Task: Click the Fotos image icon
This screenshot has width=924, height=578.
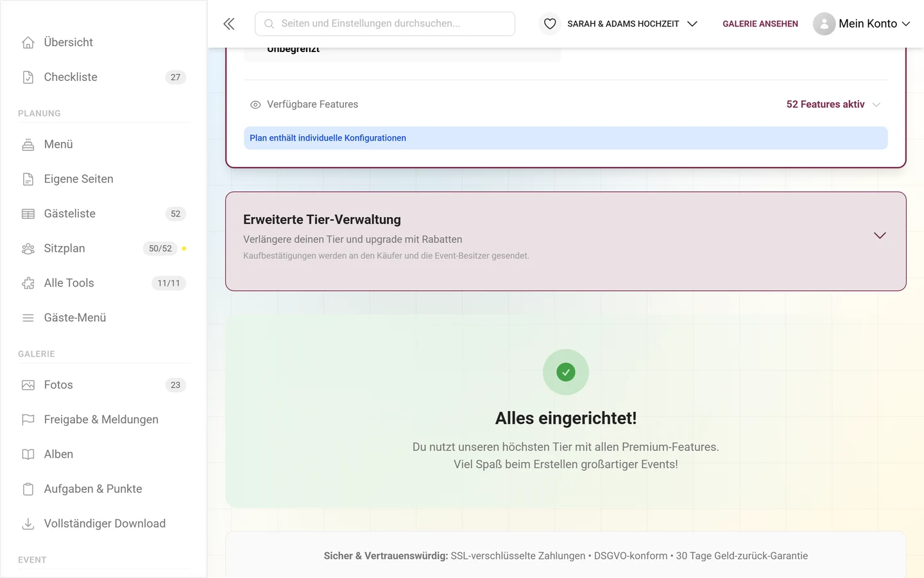Action: [x=28, y=385]
